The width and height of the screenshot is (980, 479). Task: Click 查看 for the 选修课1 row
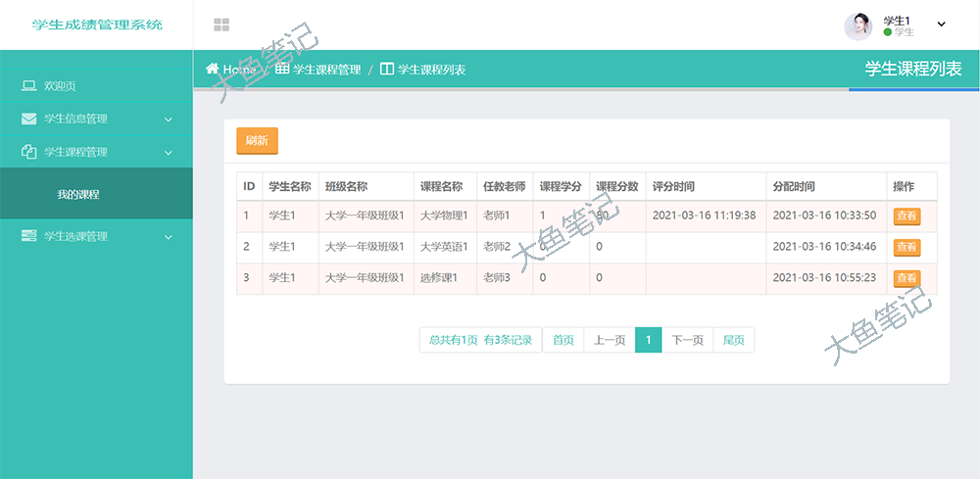click(906, 278)
